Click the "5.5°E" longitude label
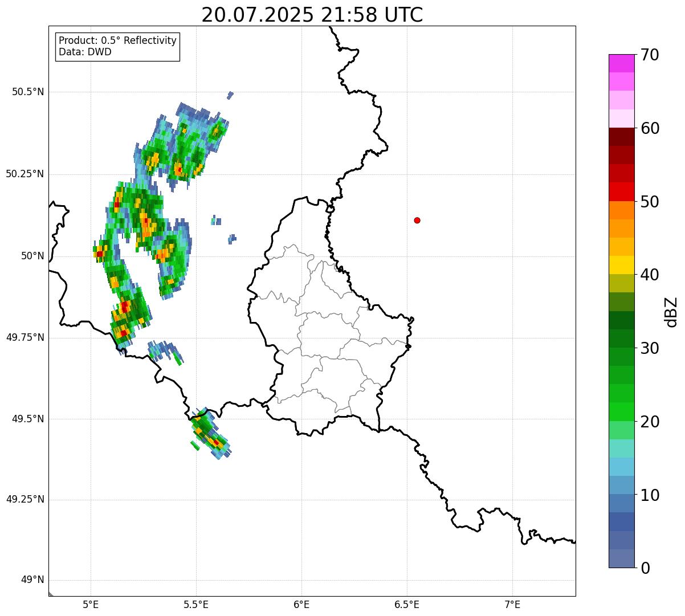Viewport: 685px width, 616px height. [196, 604]
